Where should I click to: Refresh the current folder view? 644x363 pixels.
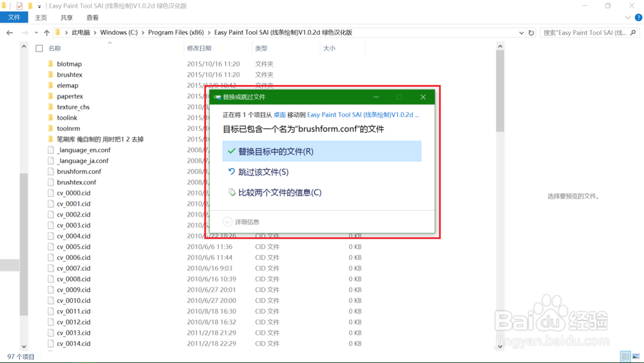click(531, 32)
